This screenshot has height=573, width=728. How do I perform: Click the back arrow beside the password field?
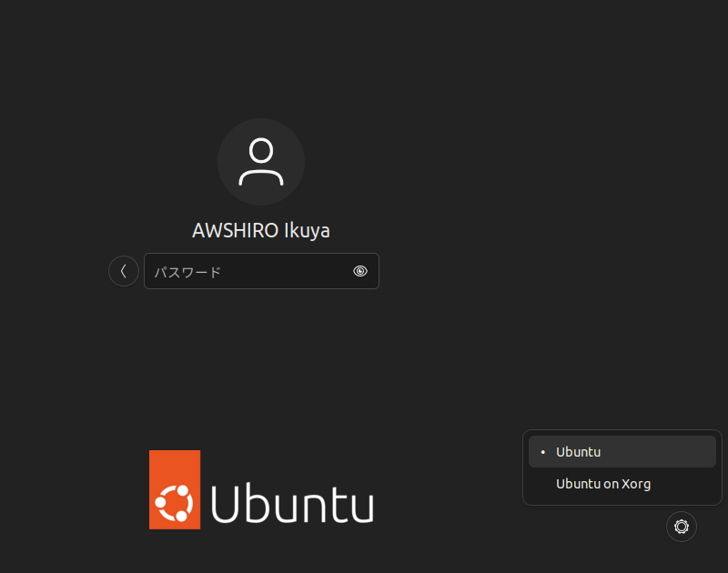click(124, 271)
